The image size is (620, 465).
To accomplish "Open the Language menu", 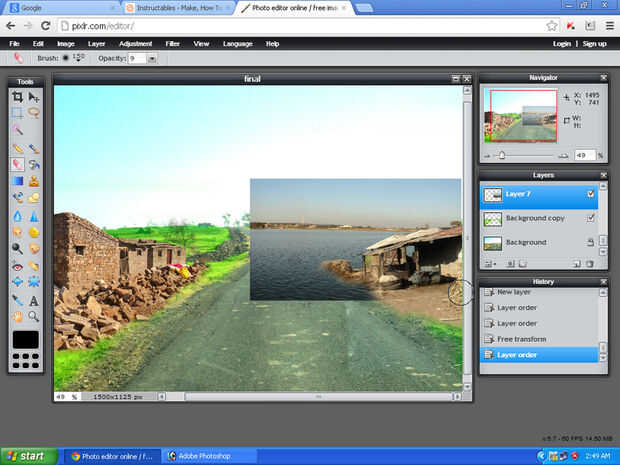I will click(238, 44).
